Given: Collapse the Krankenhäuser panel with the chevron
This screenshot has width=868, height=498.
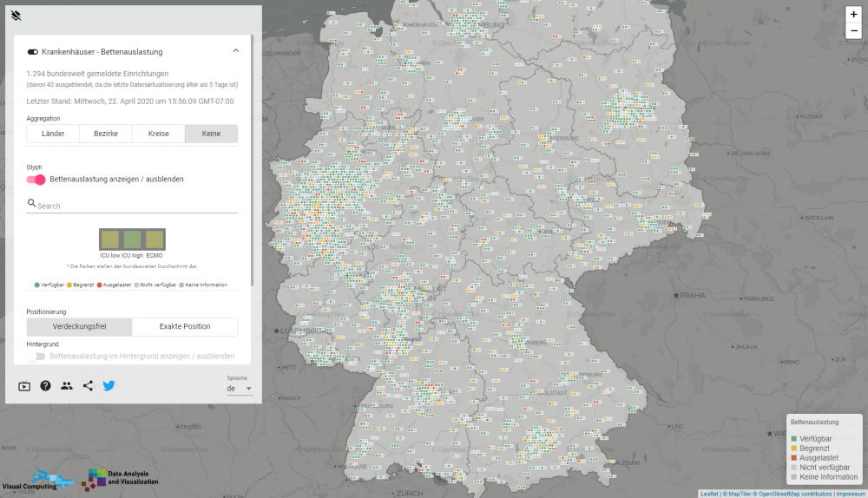Looking at the screenshot, I should point(235,51).
